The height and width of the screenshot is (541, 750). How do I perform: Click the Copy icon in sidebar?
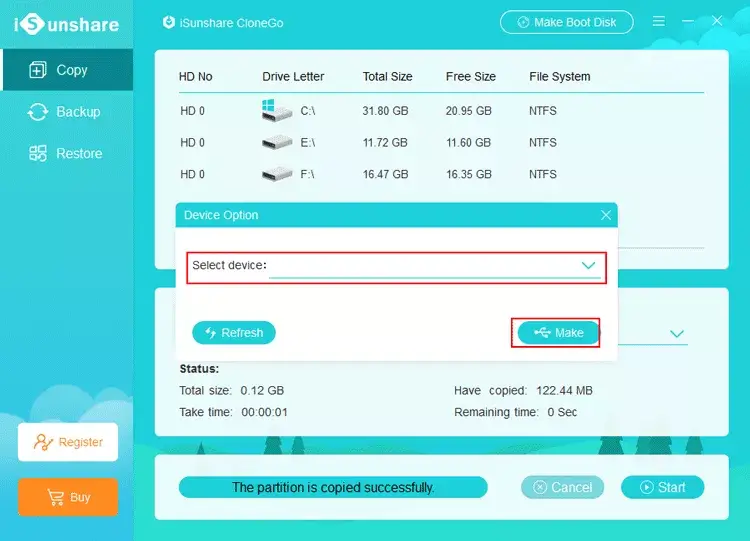[x=38, y=70]
